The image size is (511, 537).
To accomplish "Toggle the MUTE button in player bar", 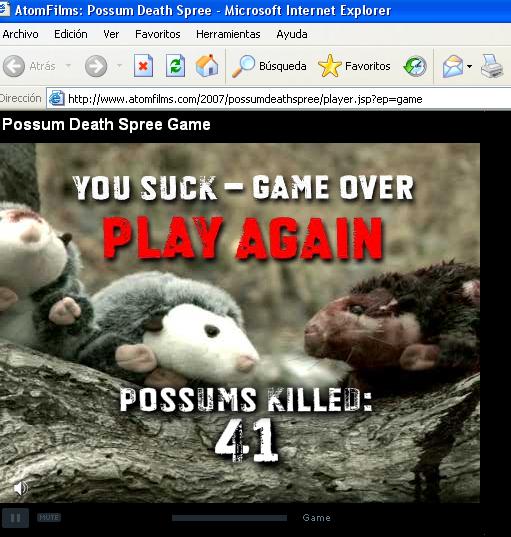I will tap(49, 517).
